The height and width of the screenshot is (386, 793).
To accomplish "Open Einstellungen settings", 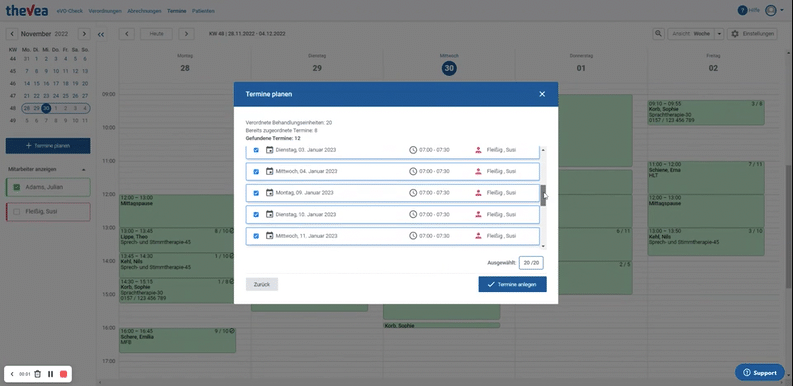I will click(752, 34).
